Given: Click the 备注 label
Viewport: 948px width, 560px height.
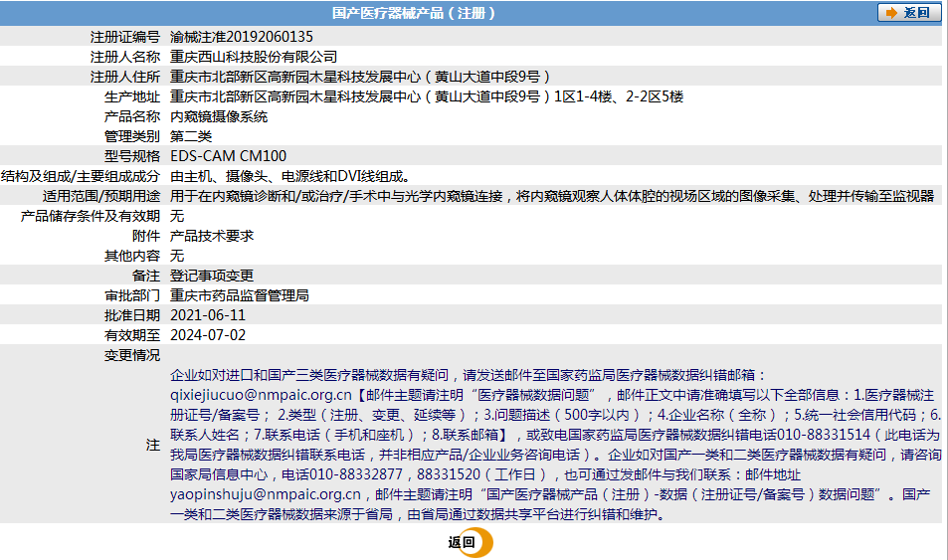Looking at the screenshot, I should (x=145, y=276).
